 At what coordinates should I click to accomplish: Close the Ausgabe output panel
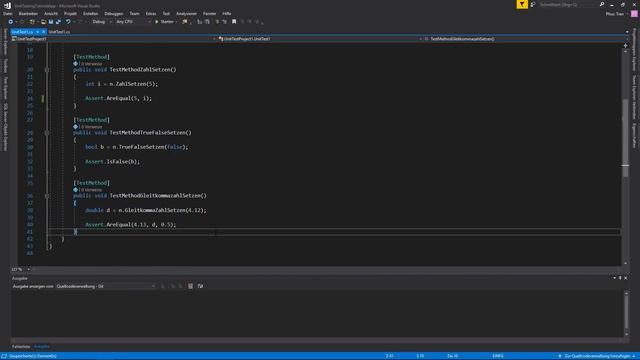(626, 278)
